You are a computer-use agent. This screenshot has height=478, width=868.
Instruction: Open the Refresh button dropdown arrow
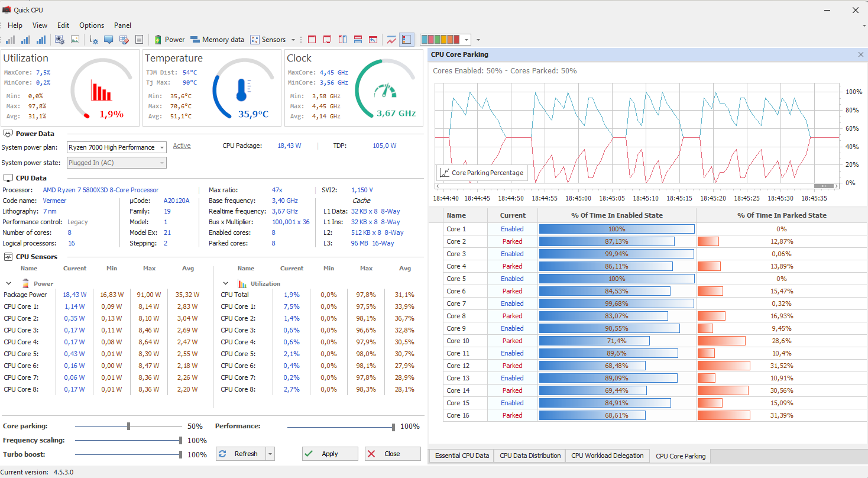(x=270, y=454)
